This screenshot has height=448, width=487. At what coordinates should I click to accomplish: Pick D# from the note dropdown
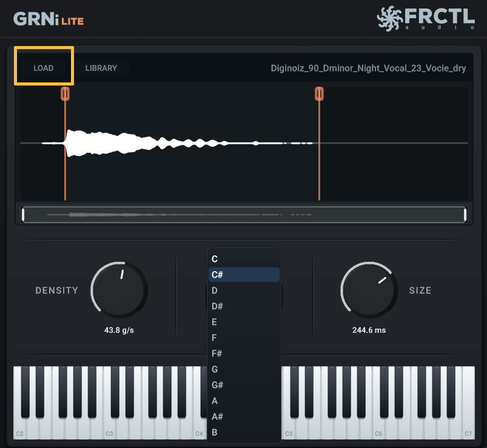pyautogui.click(x=244, y=306)
